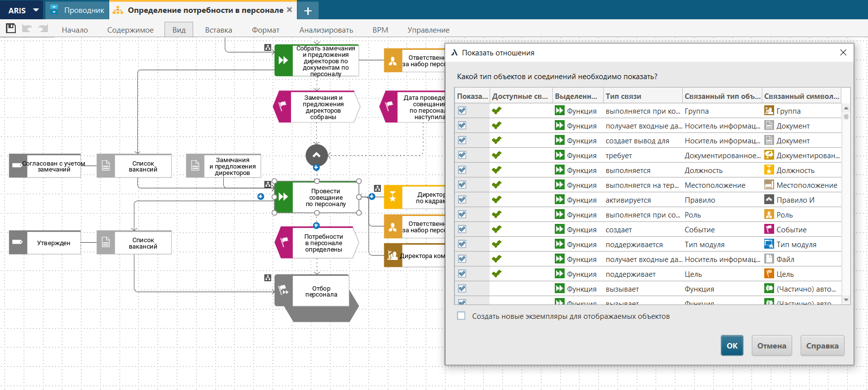
Task: Click assignment icon beside 'Отбор персонала' interface
Action: [268, 278]
